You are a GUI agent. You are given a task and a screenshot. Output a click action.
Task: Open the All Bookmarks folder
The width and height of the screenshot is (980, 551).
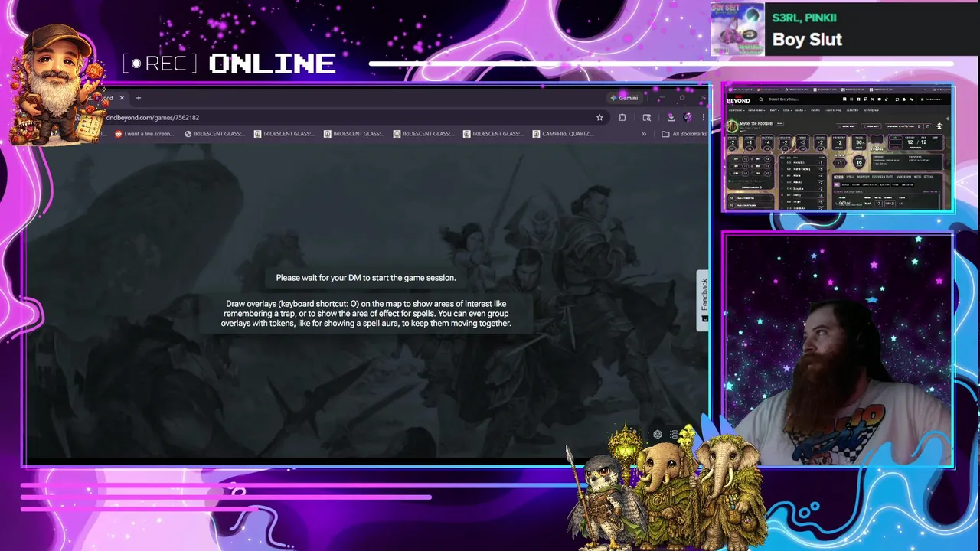pos(684,134)
